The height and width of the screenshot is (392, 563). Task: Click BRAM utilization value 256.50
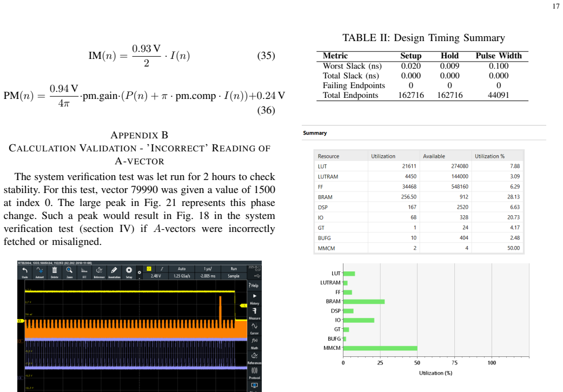409,197
